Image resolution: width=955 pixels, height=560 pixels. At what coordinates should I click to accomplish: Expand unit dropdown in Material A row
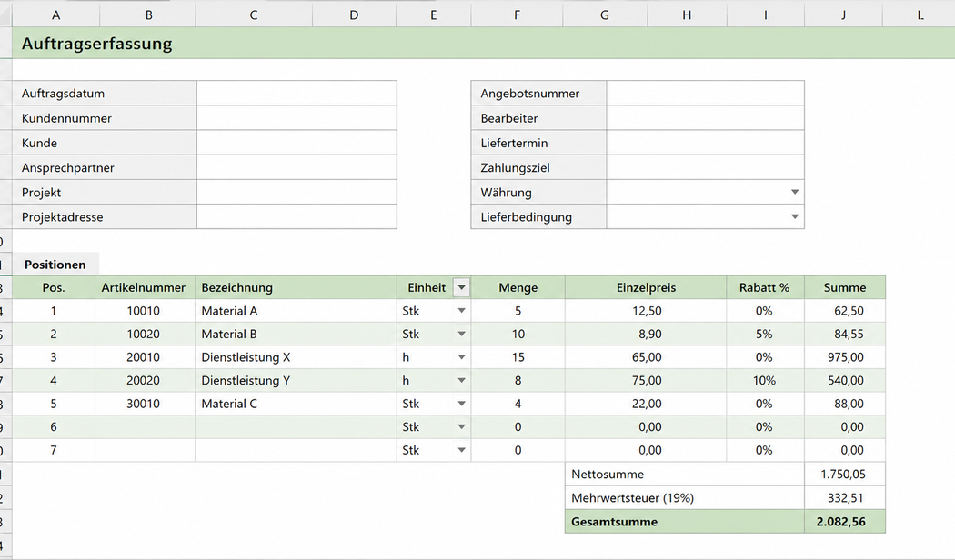tap(462, 311)
